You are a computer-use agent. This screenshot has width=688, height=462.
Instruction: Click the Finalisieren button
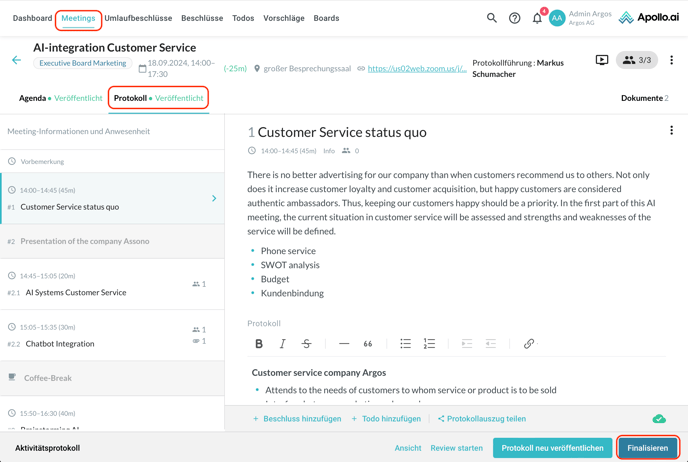647,448
